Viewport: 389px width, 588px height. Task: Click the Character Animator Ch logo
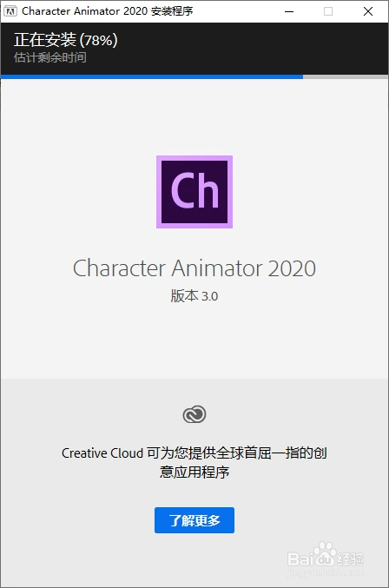click(x=194, y=192)
